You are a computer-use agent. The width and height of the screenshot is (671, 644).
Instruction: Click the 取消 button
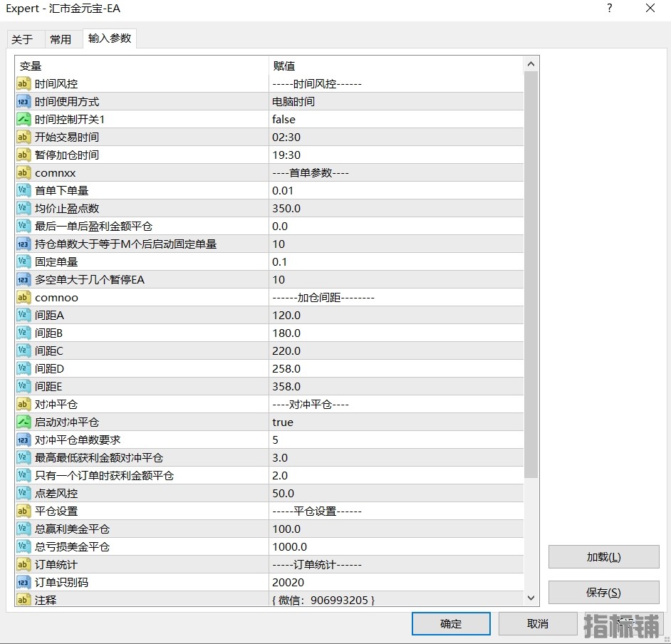click(x=538, y=624)
